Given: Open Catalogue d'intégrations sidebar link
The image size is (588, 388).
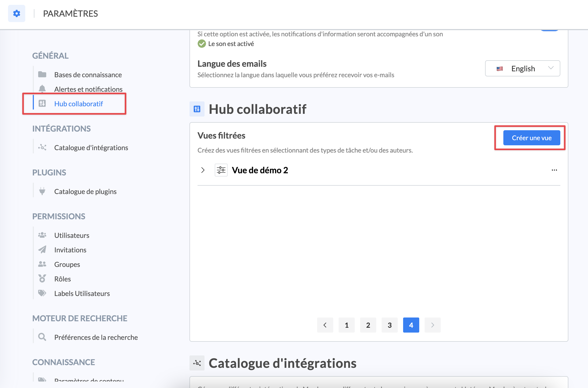Looking at the screenshot, I should point(91,148).
